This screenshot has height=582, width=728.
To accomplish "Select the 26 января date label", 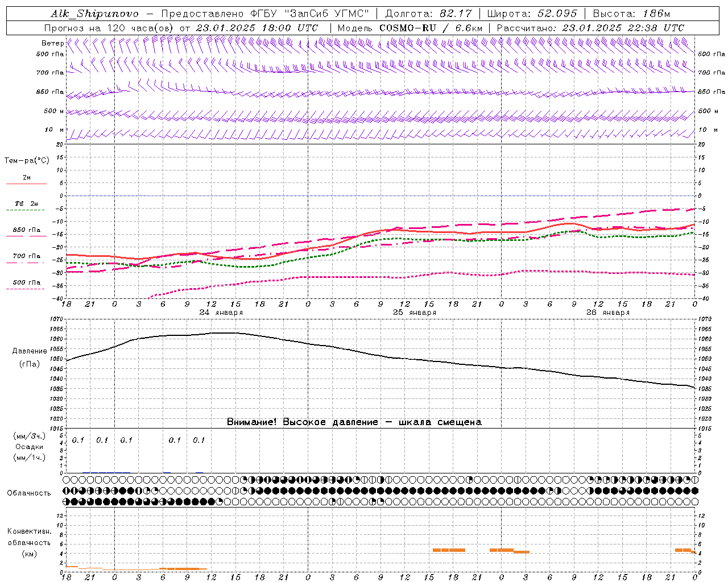I will [608, 313].
